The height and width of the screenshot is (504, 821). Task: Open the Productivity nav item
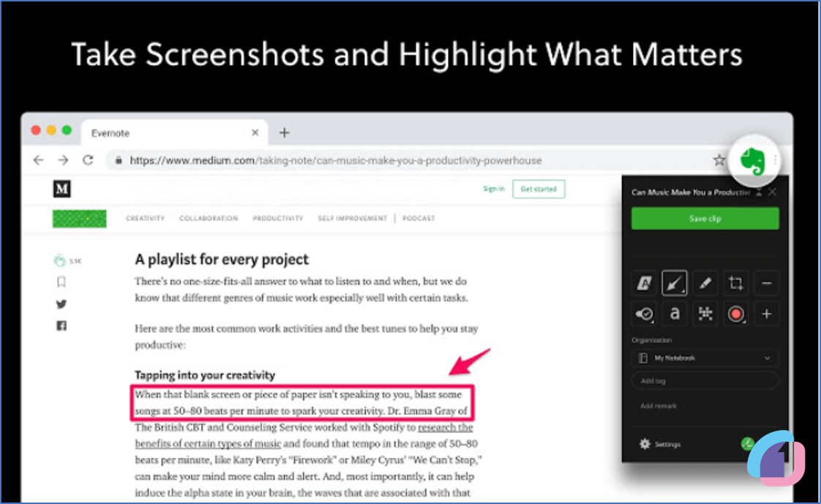coord(277,218)
